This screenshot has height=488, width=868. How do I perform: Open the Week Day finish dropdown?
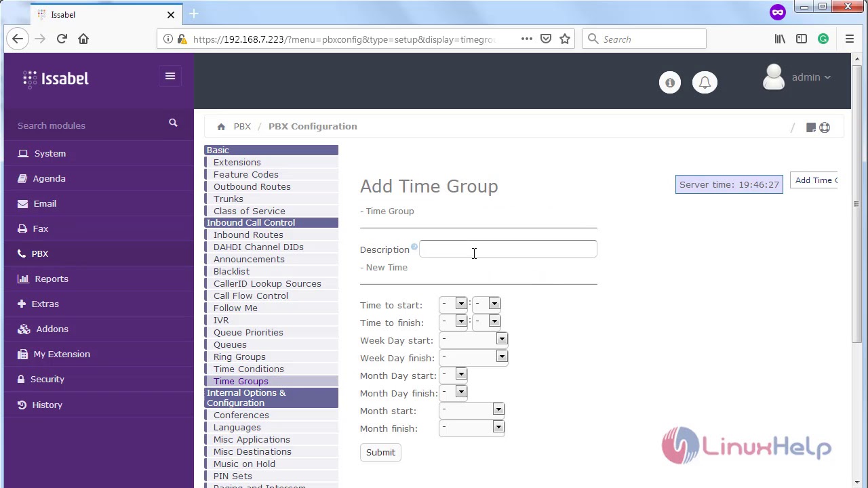click(473, 357)
